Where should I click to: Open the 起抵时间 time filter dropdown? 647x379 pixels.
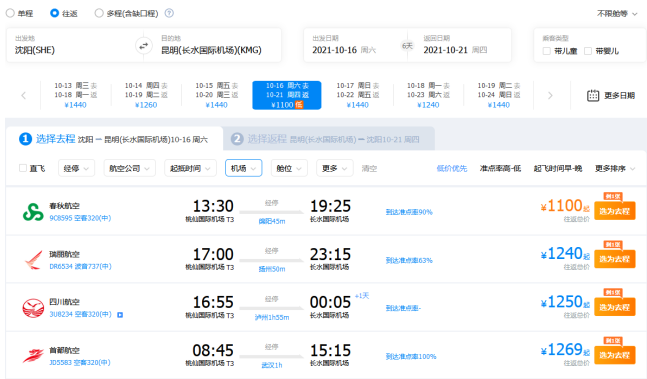[x=190, y=168]
